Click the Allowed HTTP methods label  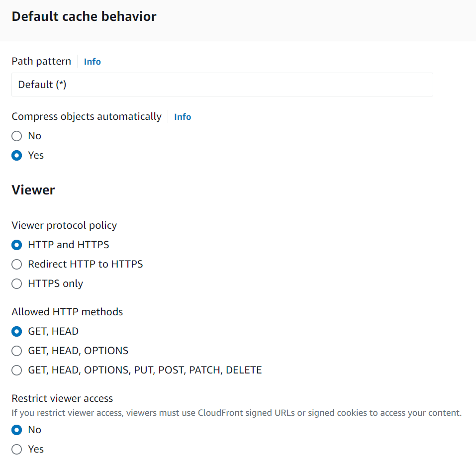[67, 312]
